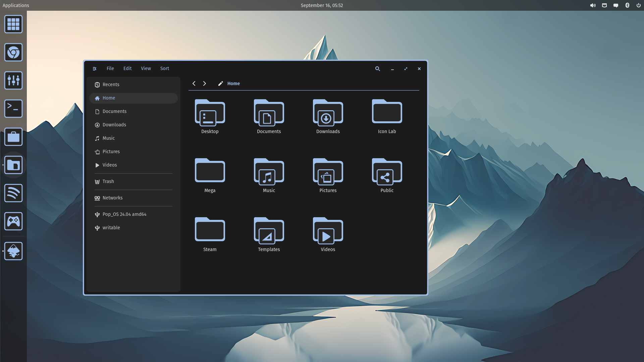The image size is (644, 362).
Task: Select the Music folder icon in grid
Action: click(269, 171)
